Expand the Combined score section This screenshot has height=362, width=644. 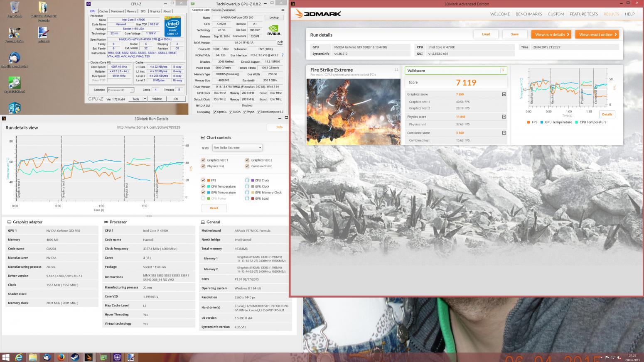click(504, 133)
